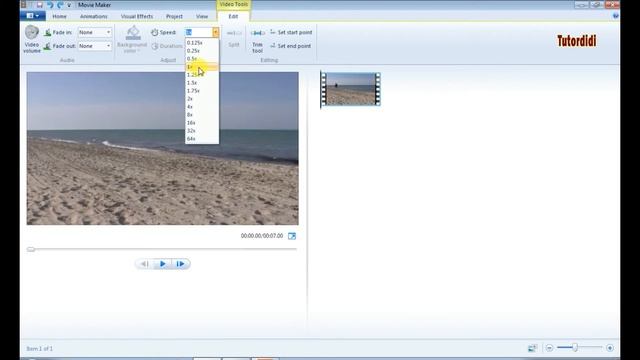Switch to the Visual Effects tab
Screen dimensions: 640x360
[x=137, y=16]
